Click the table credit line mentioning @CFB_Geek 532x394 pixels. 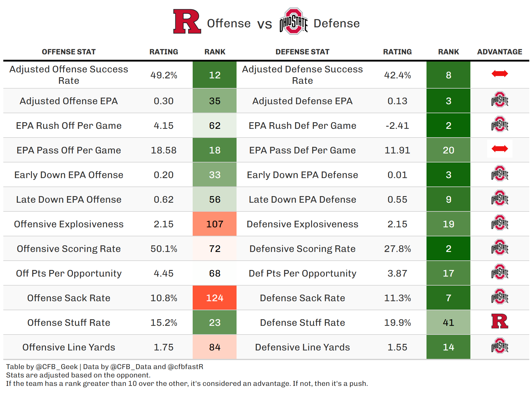coord(105,367)
